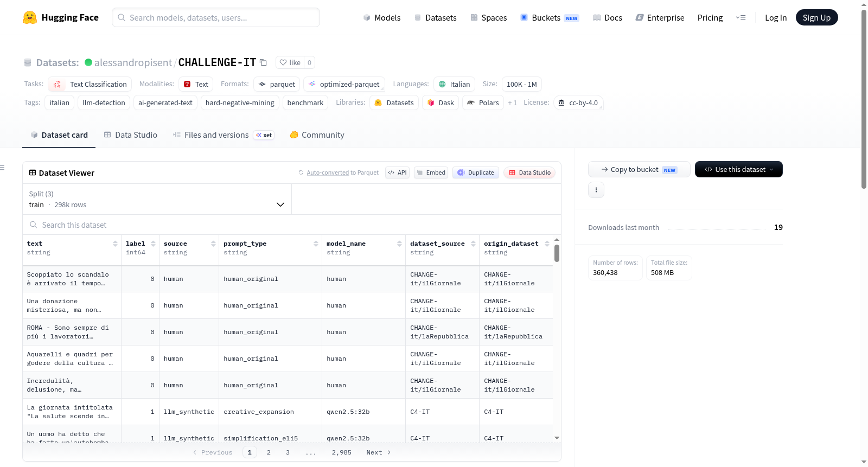Select the optimized-parquet format tag

344,84
